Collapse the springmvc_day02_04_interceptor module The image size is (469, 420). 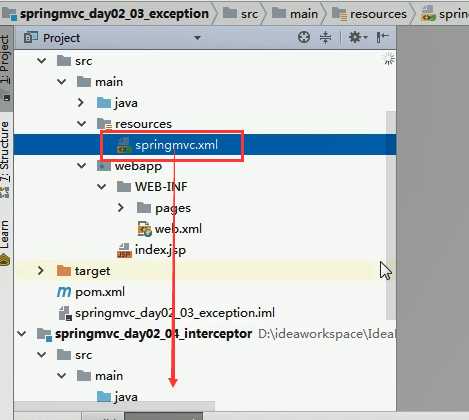[22, 334]
